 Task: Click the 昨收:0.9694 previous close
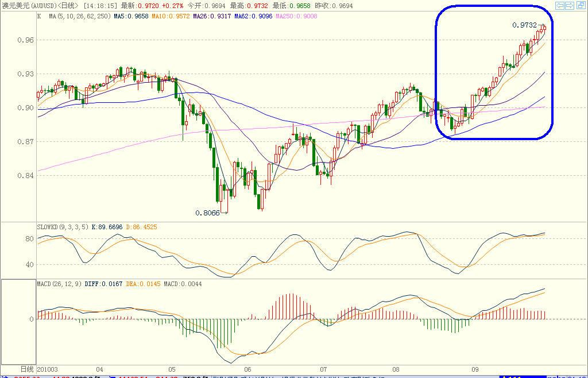click(x=334, y=6)
